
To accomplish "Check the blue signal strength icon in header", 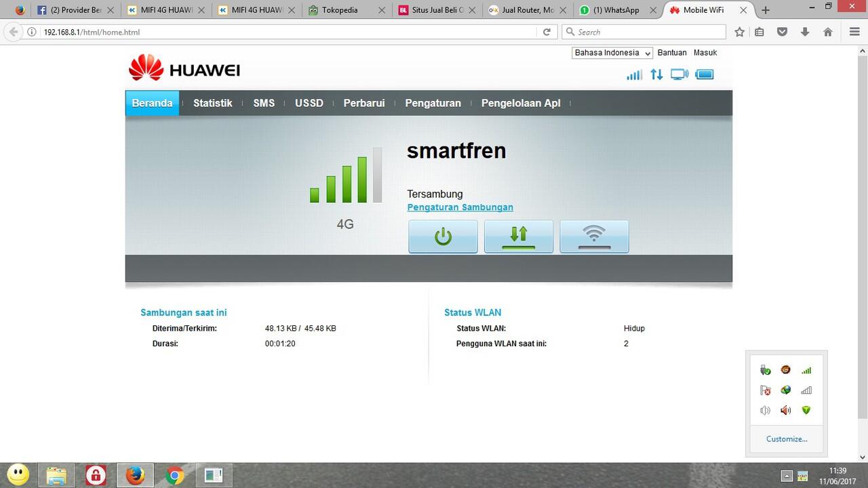I will [x=634, y=75].
